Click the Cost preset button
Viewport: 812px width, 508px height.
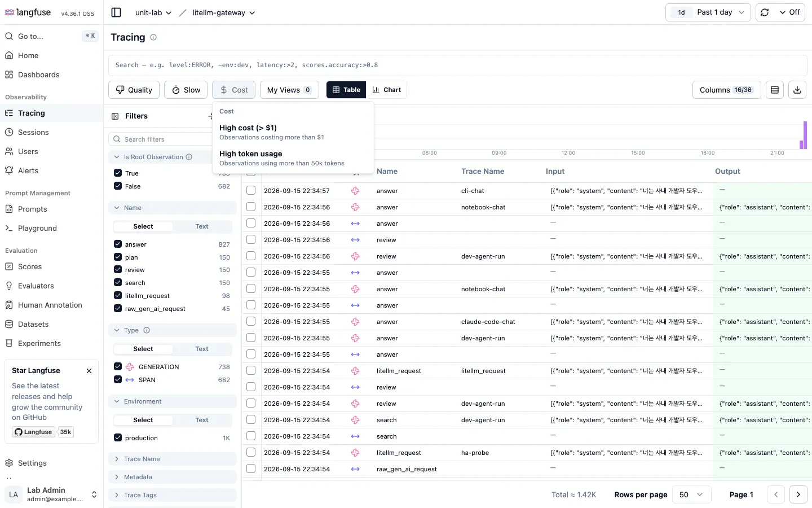(x=234, y=90)
